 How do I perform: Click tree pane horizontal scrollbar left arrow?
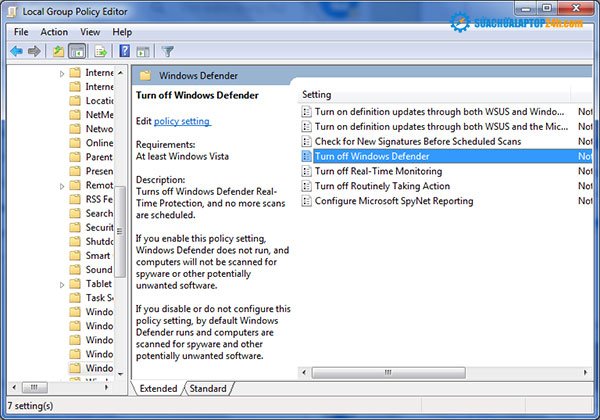14,387
